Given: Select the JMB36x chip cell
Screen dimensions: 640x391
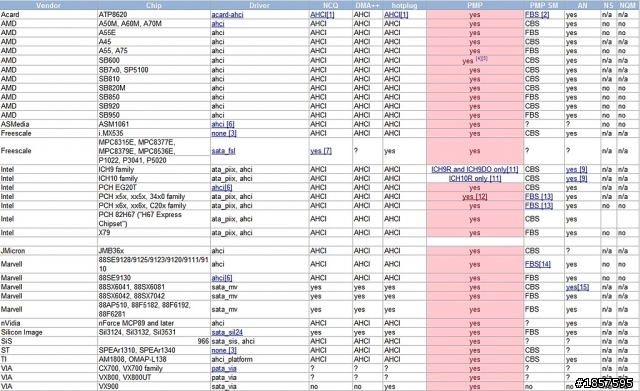Looking at the screenshot, I should coord(154,251).
